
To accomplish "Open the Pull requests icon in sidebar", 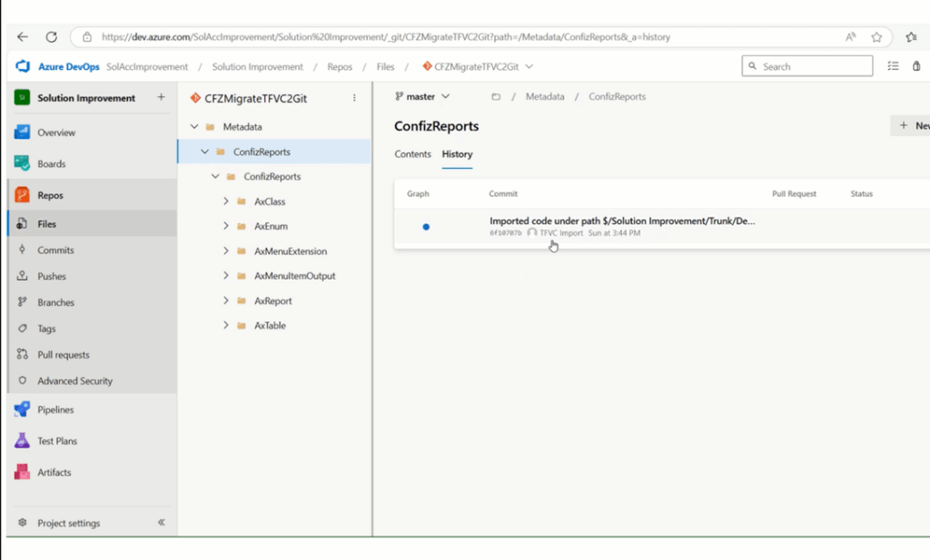I will pos(22,354).
